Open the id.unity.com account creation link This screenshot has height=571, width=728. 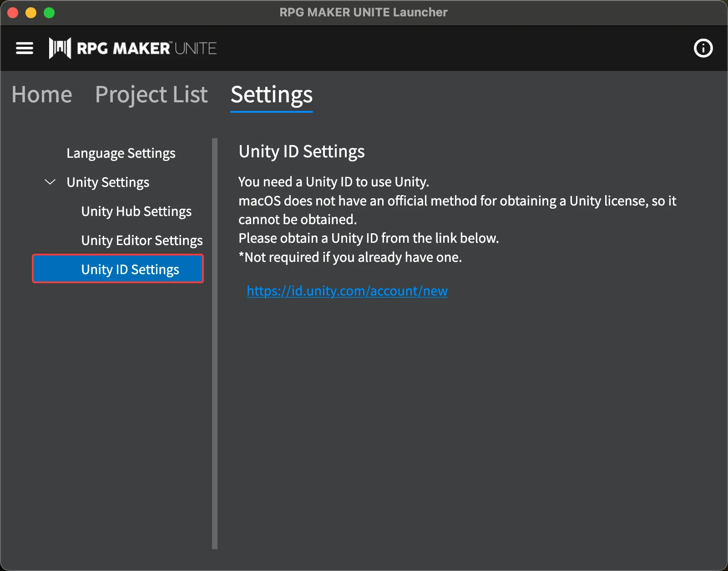click(x=347, y=291)
